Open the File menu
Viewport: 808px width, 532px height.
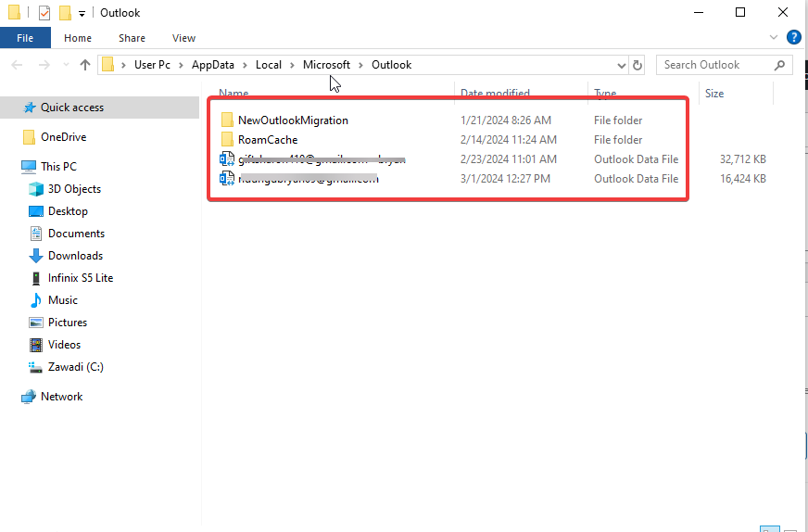pos(25,38)
